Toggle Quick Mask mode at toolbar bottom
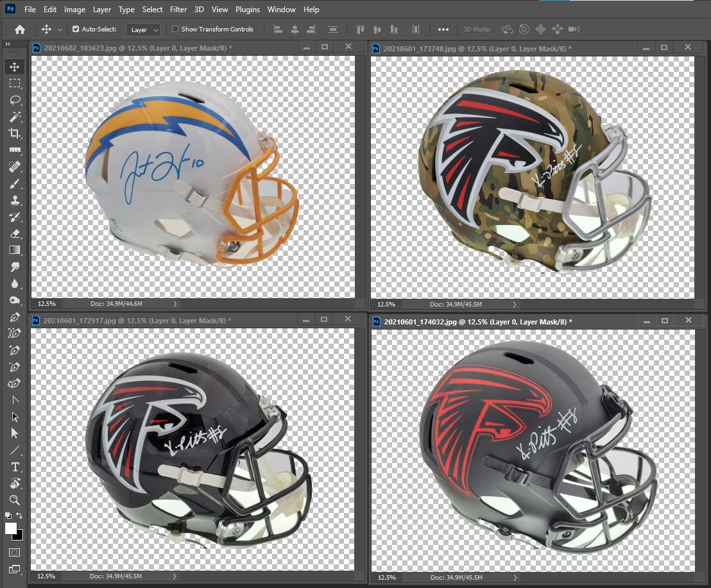Viewport: 711px width, 588px height. click(14, 552)
